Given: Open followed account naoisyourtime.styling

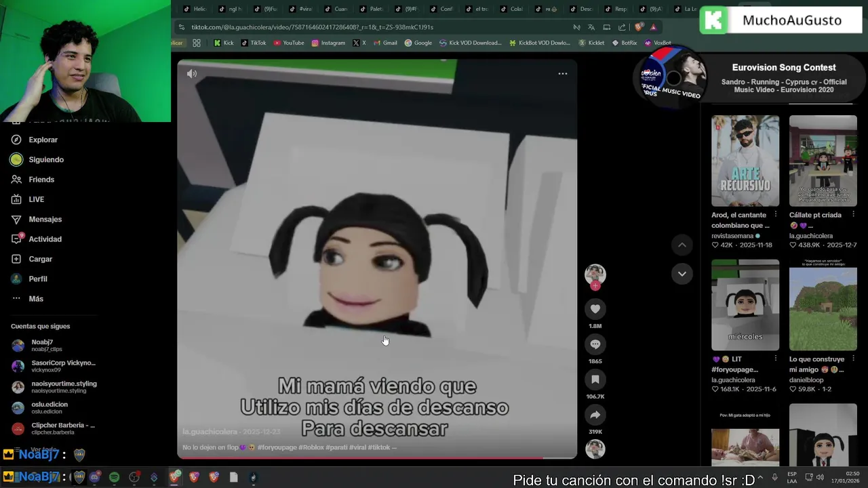Looking at the screenshot, I should click(x=54, y=387).
